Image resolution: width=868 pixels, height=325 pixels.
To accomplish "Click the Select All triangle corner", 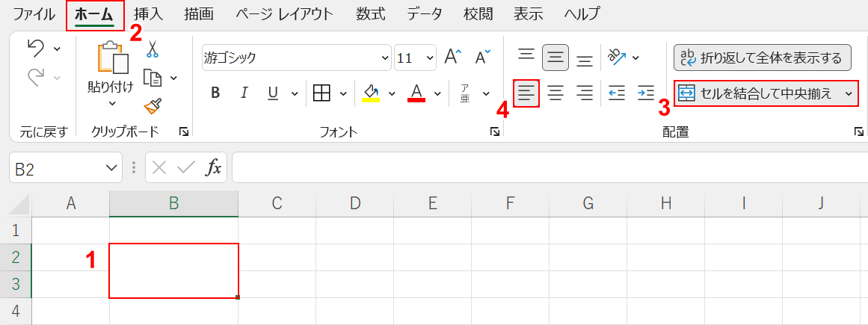I will click(19, 204).
